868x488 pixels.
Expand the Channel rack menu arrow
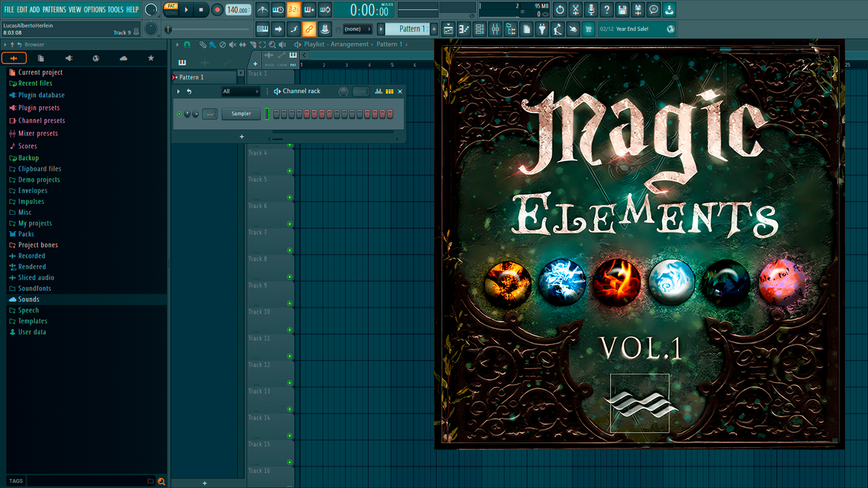pyautogui.click(x=179, y=91)
